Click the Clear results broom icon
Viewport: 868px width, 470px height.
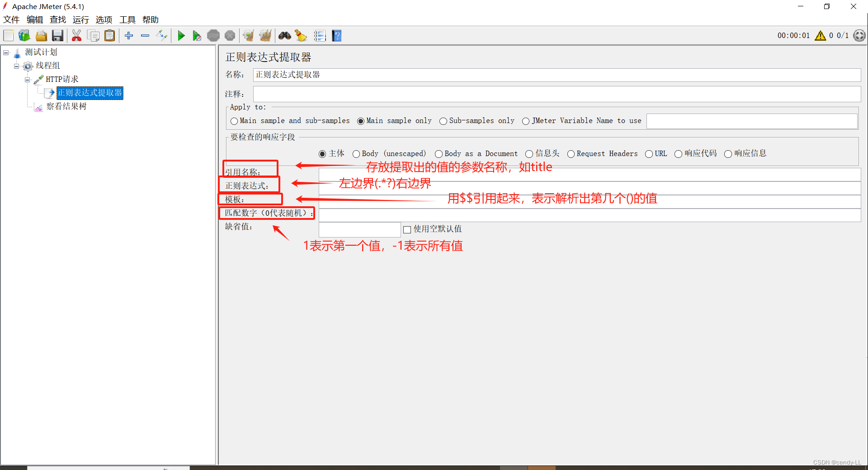(249, 36)
